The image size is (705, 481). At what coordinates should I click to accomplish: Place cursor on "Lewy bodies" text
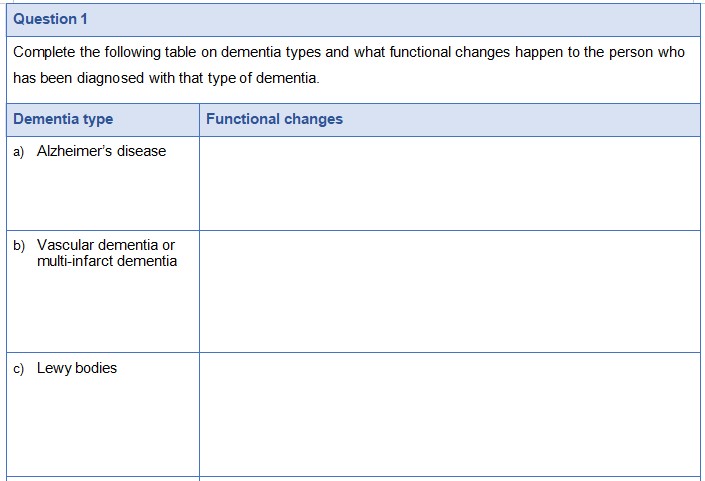point(77,368)
